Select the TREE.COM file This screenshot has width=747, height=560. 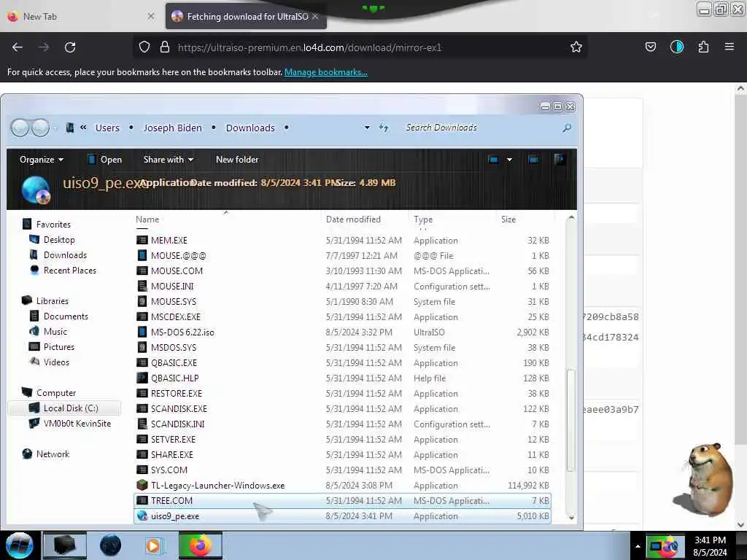[342, 500]
